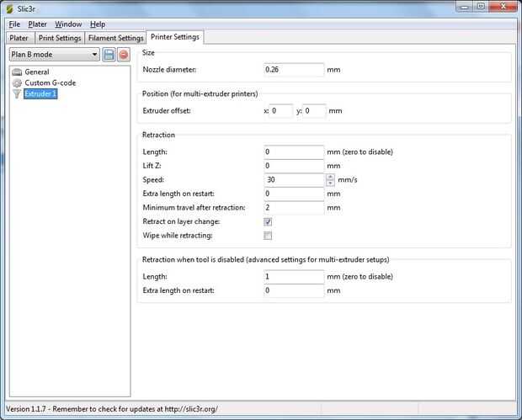Viewport: 522px width, 420px height.
Task: Click the Version 1.1.7 status bar text
Action: 112,409
